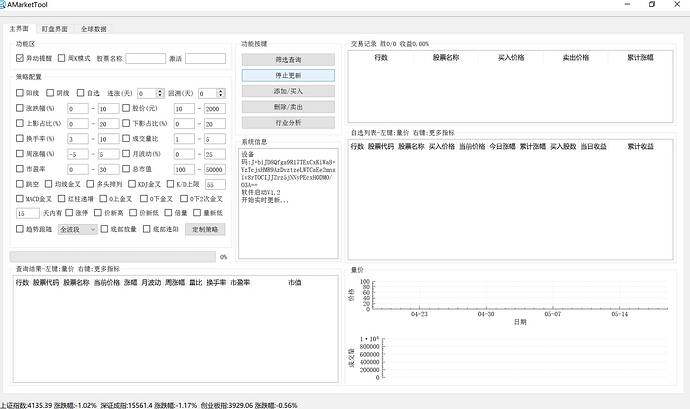Click the 回测(天) spinner arrows

pyautogui.click(x=221, y=93)
